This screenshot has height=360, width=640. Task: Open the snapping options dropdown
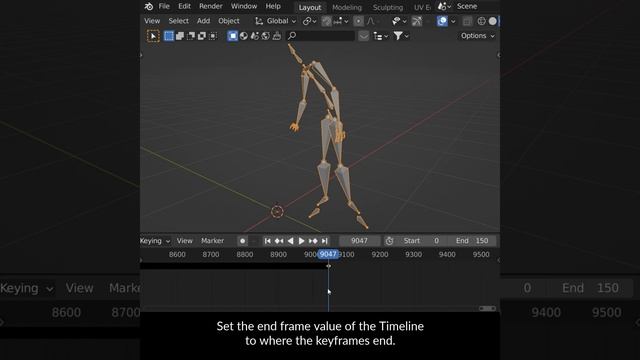(x=341, y=21)
